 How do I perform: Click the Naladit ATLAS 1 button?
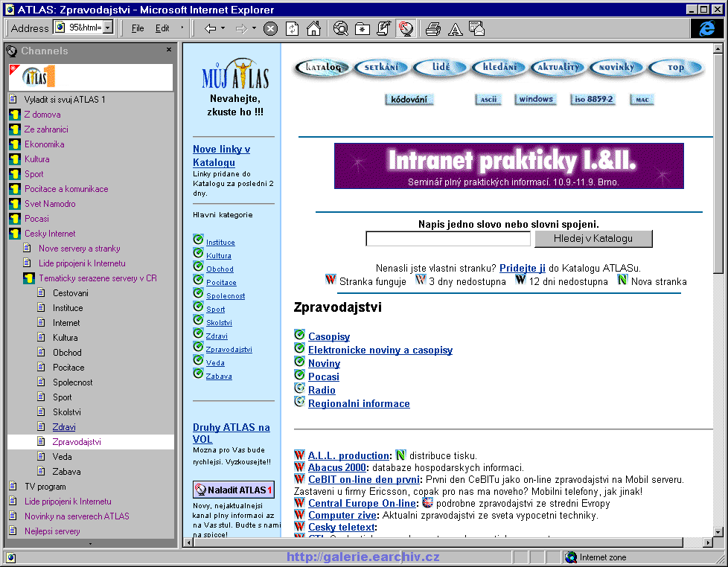click(234, 490)
